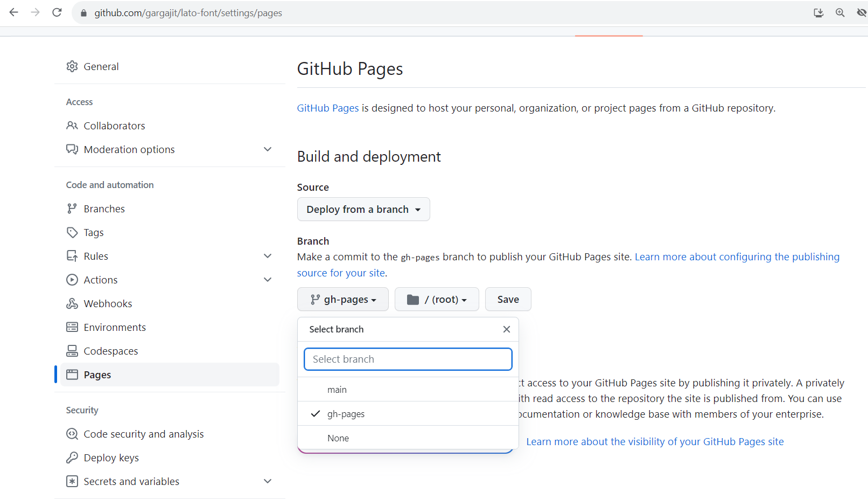Image resolution: width=868 pixels, height=499 pixels.
Task: Click the lock icon beside the URL
Action: pyautogui.click(x=83, y=13)
